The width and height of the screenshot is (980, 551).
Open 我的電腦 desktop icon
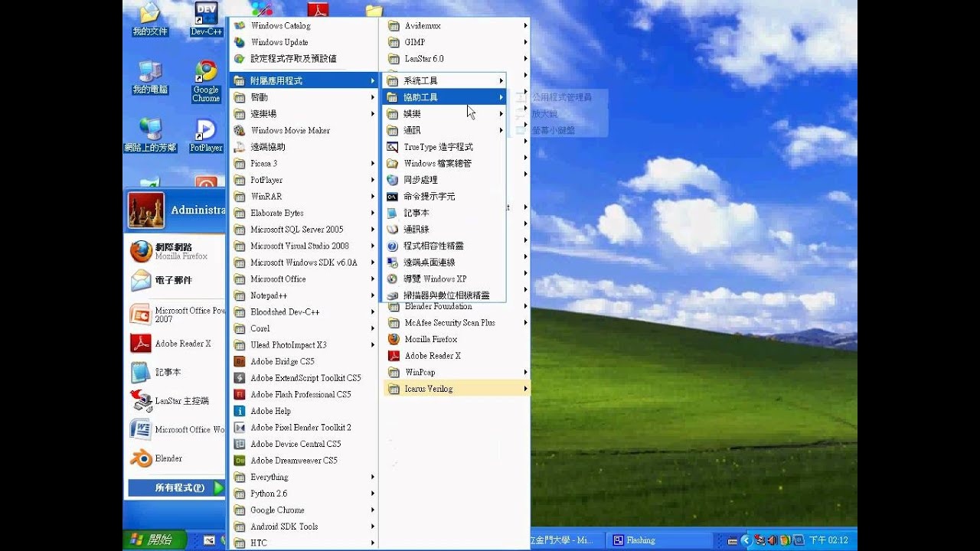(x=150, y=77)
